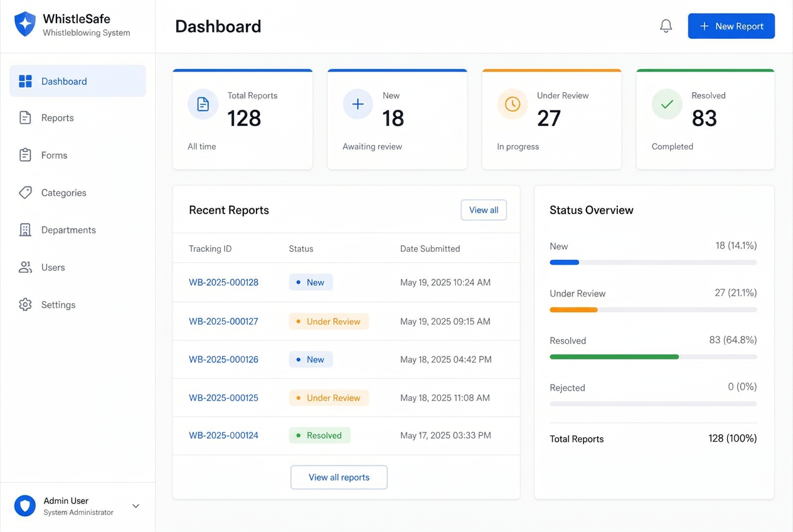Click the Tracking ID column header
793x532 pixels.
[x=210, y=249]
